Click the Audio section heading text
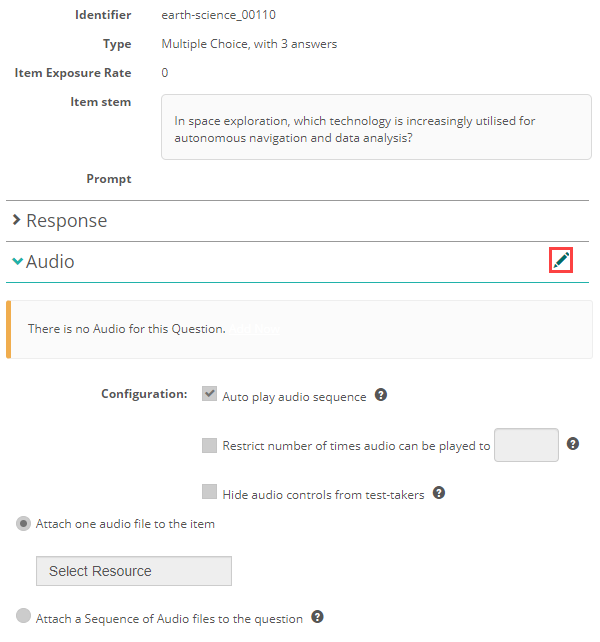The image size is (600, 642). (x=50, y=262)
